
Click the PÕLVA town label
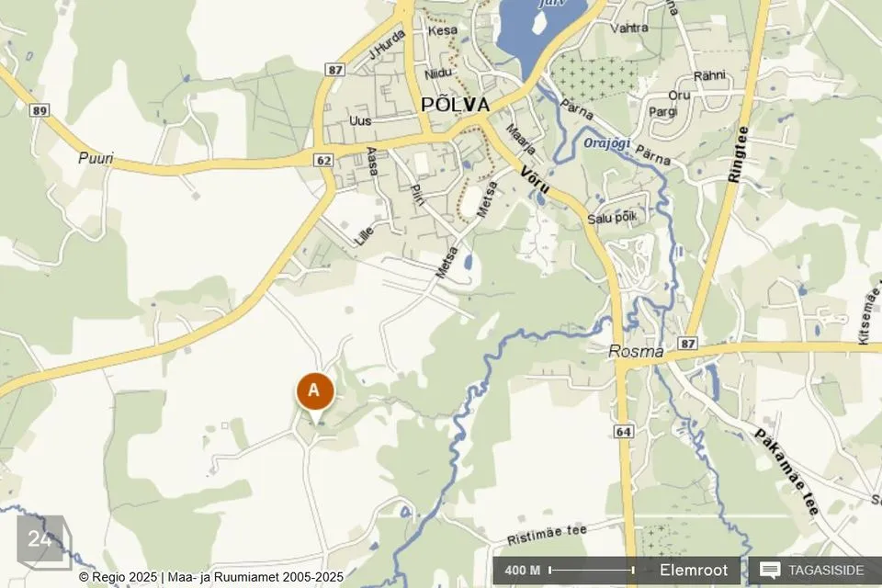455,105
